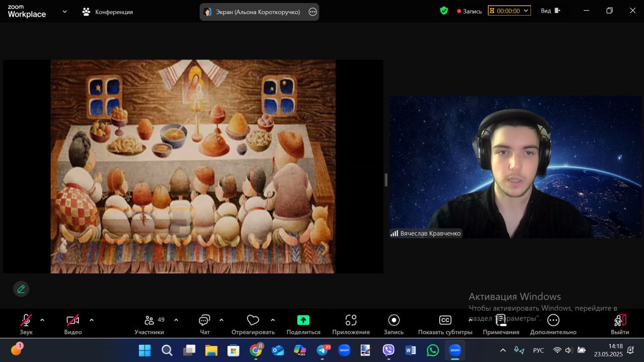Screen dimensions: 644x362
Task: Open the Чат chat panel
Action: (x=204, y=324)
